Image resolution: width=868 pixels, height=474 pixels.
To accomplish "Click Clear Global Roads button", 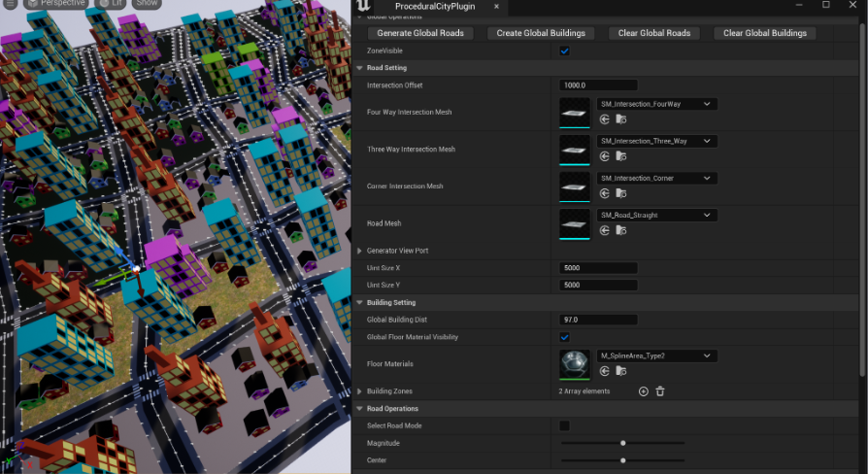I will click(653, 33).
